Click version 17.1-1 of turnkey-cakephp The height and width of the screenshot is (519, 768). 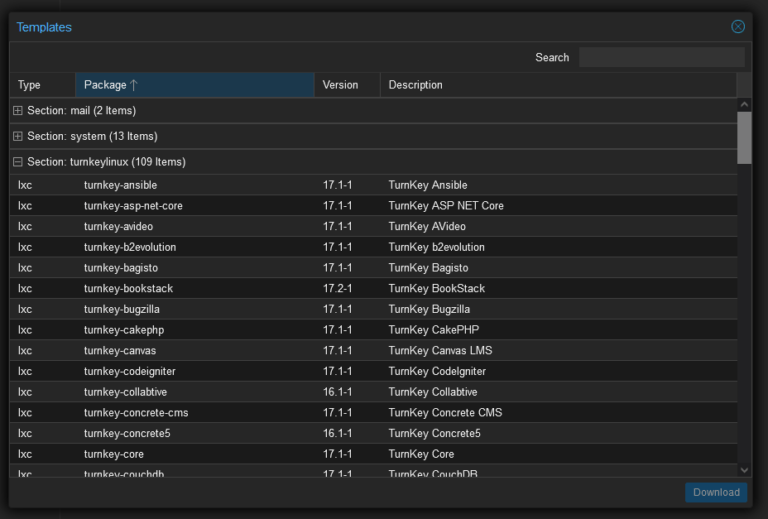pyautogui.click(x=337, y=330)
